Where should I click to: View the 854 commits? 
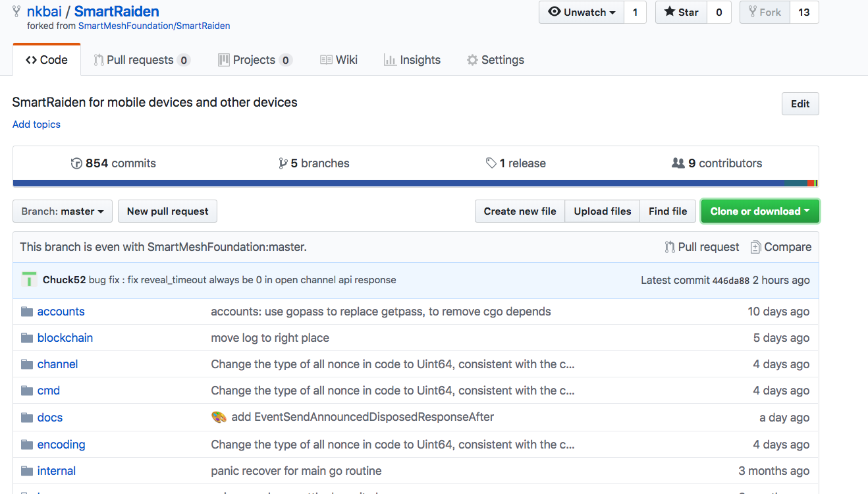(113, 163)
